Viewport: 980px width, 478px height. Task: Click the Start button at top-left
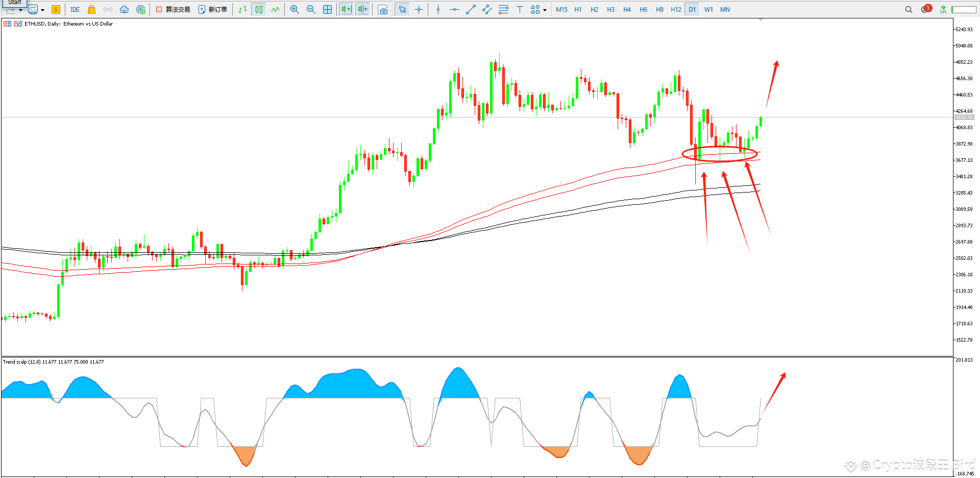click(x=15, y=3)
